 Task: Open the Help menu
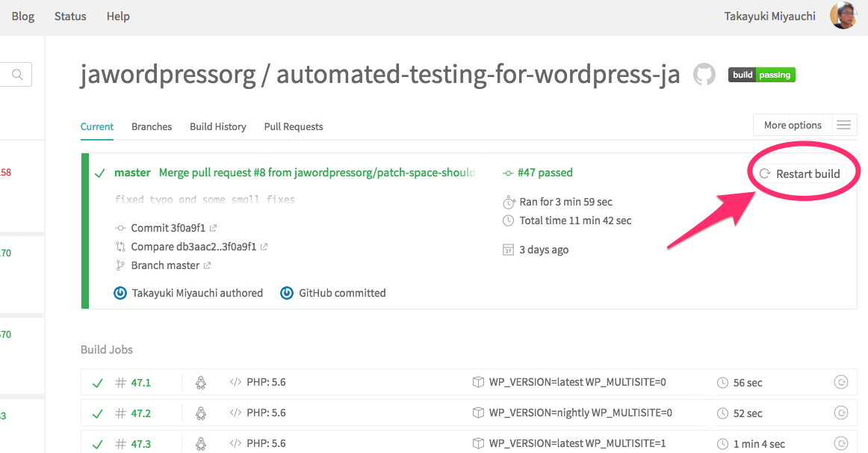pos(118,16)
